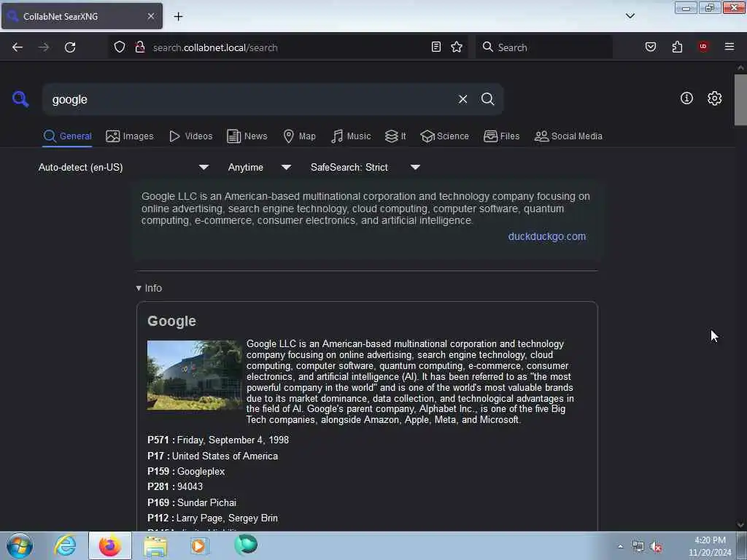
Task: Collapse the Info section
Action: [149, 288]
